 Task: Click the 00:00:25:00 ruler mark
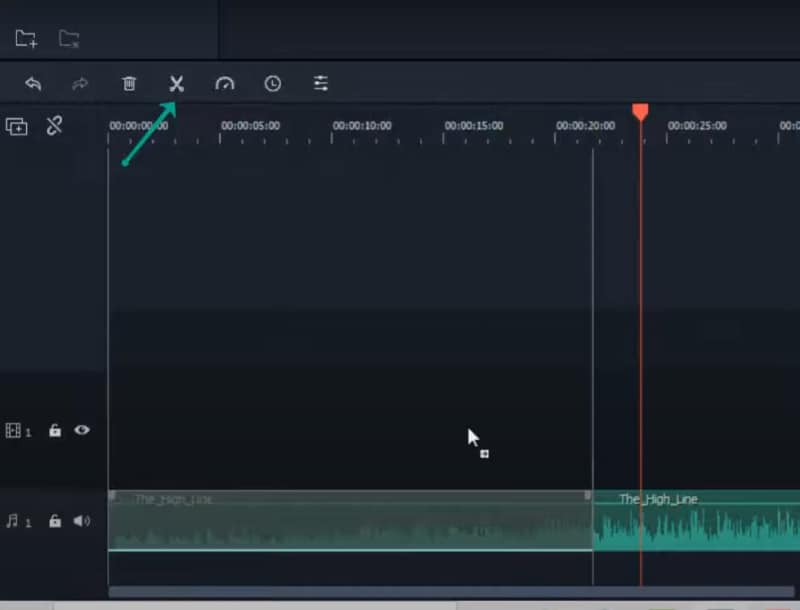[697, 126]
